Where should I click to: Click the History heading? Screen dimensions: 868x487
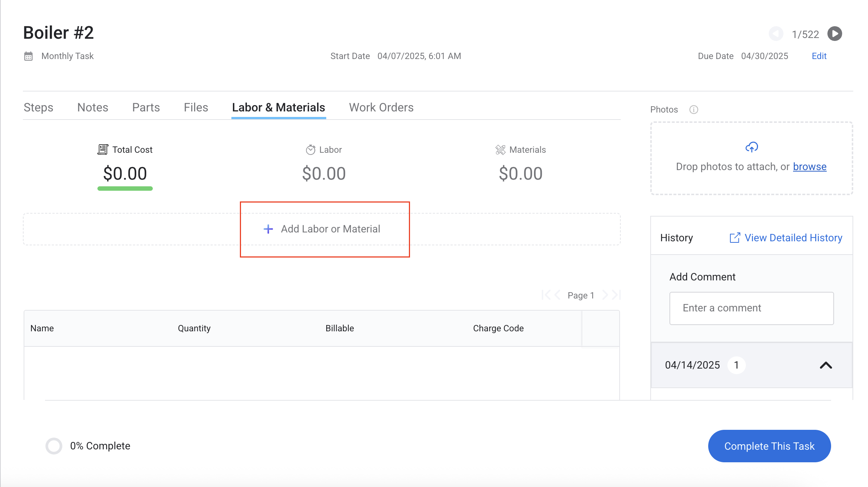676,238
